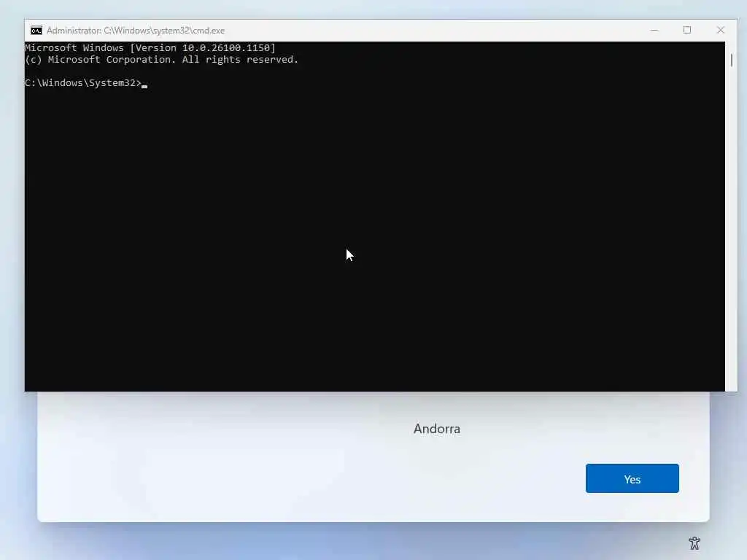Open the accessibility icon at bottom right
The image size is (747, 560).
pyautogui.click(x=694, y=542)
